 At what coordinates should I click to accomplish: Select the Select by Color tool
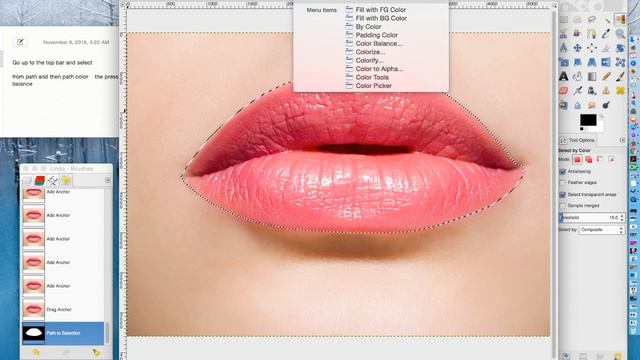point(620,19)
